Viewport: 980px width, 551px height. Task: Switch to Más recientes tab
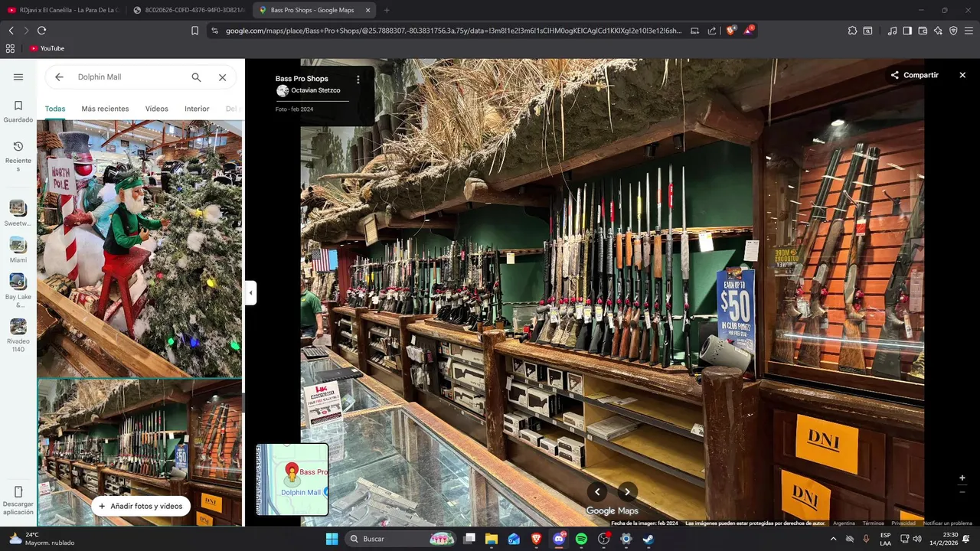point(105,109)
